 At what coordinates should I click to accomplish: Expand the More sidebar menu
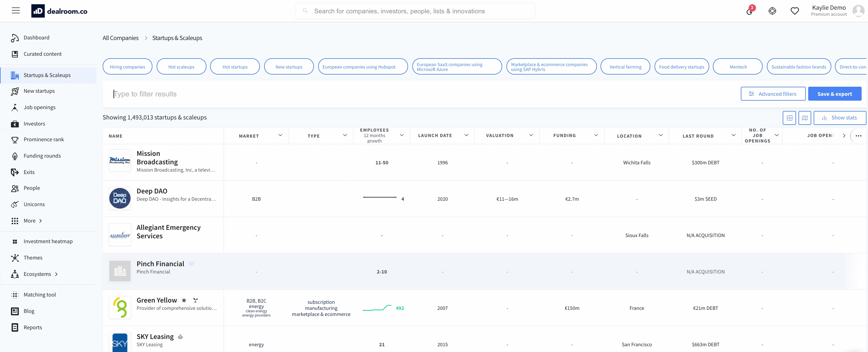[x=33, y=221]
